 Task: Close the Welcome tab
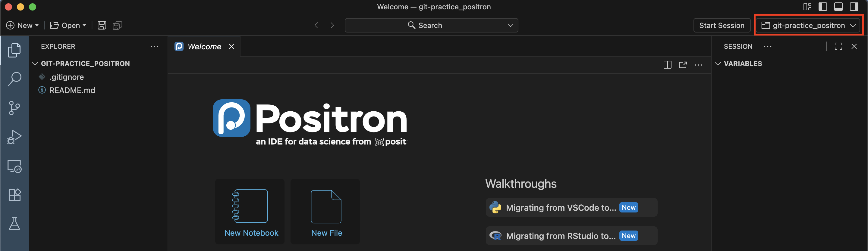pyautogui.click(x=231, y=46)
